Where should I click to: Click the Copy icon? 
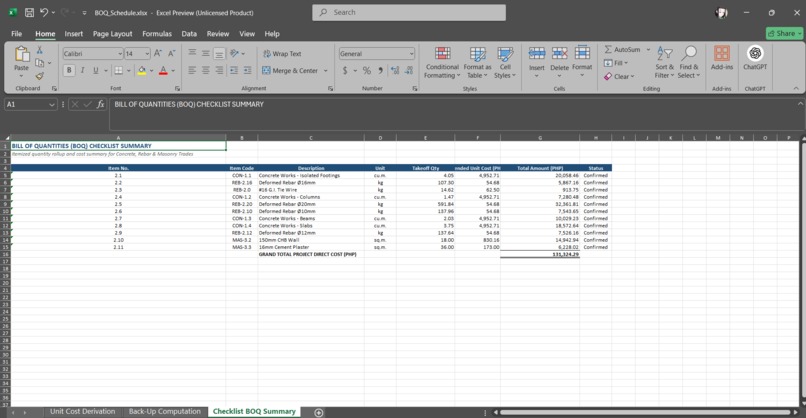coord(40,63)
